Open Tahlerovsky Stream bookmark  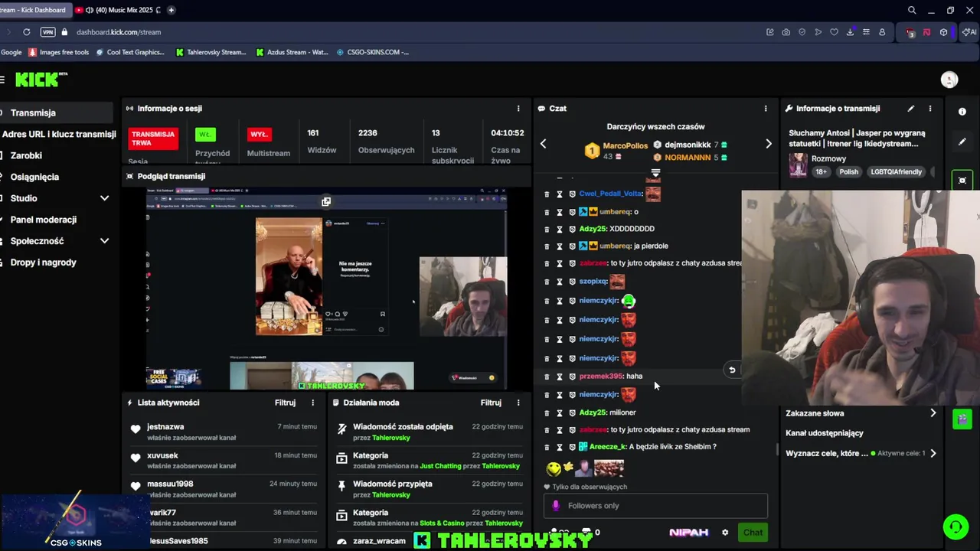pos(211,52)
